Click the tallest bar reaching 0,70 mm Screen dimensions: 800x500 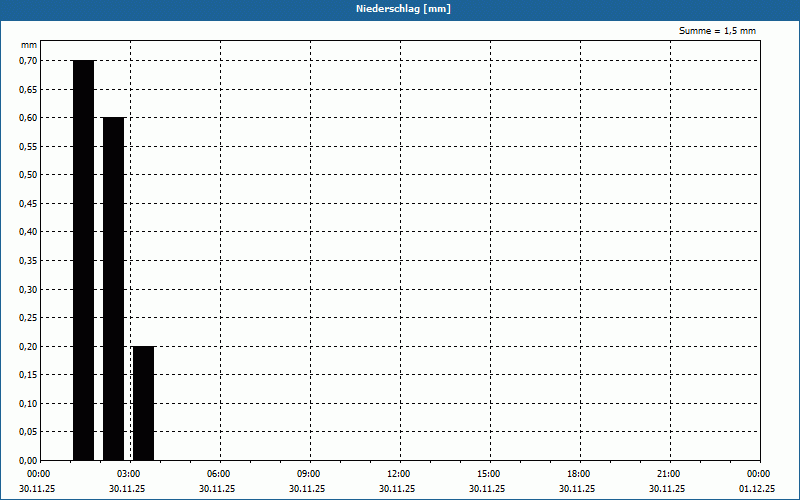point(83,260)
